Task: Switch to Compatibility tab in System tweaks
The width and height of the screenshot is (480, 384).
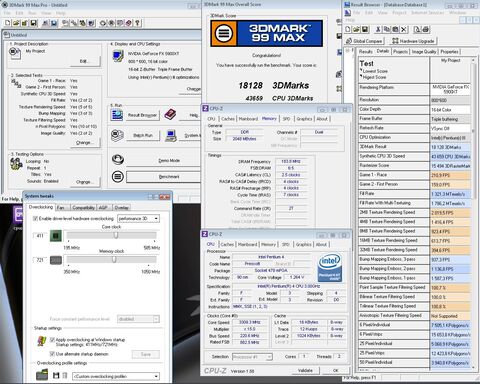Action: (83, 207)
